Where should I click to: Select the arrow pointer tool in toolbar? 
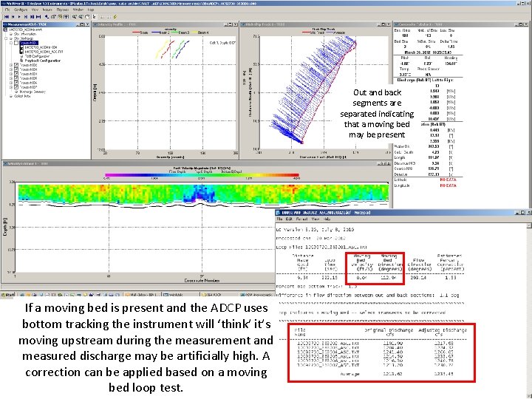click(94, 16)
